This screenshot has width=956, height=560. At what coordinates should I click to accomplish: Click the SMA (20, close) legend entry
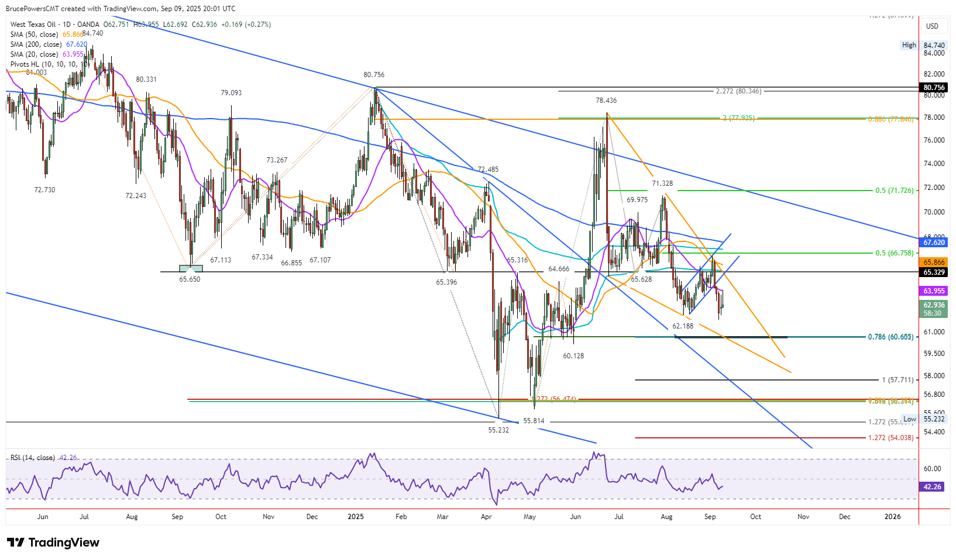34,54
